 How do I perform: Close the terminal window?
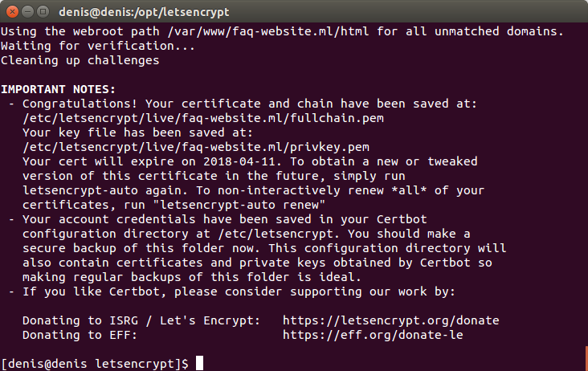pyautogui.click(x=12, y=11)
